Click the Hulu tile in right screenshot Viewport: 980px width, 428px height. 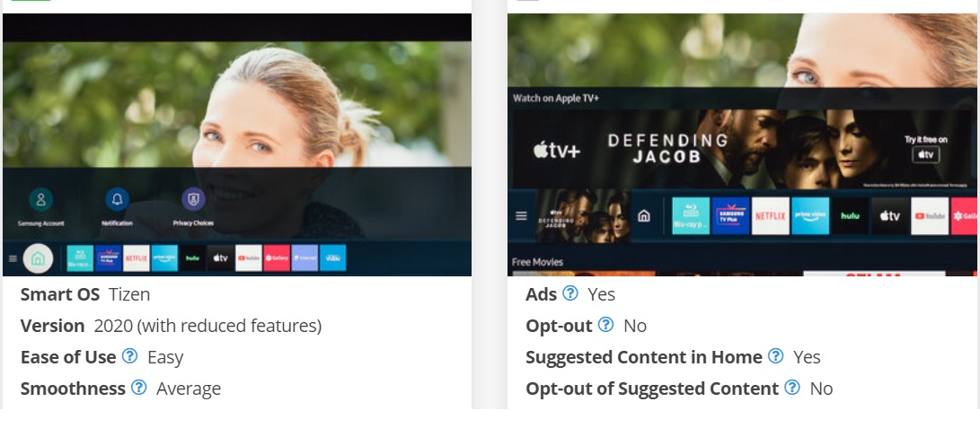[850, 216]
